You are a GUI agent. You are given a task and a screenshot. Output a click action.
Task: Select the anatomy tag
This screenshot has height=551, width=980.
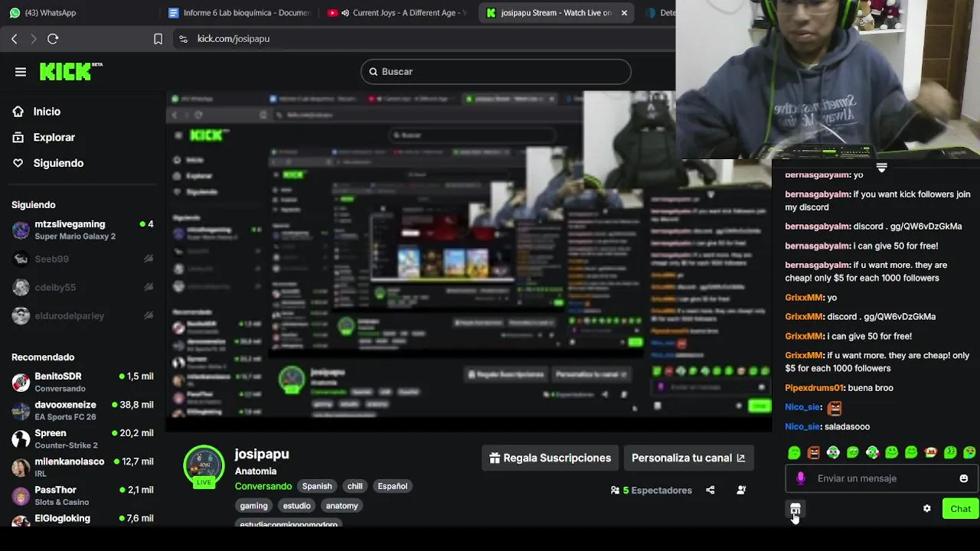pos(341,506)
